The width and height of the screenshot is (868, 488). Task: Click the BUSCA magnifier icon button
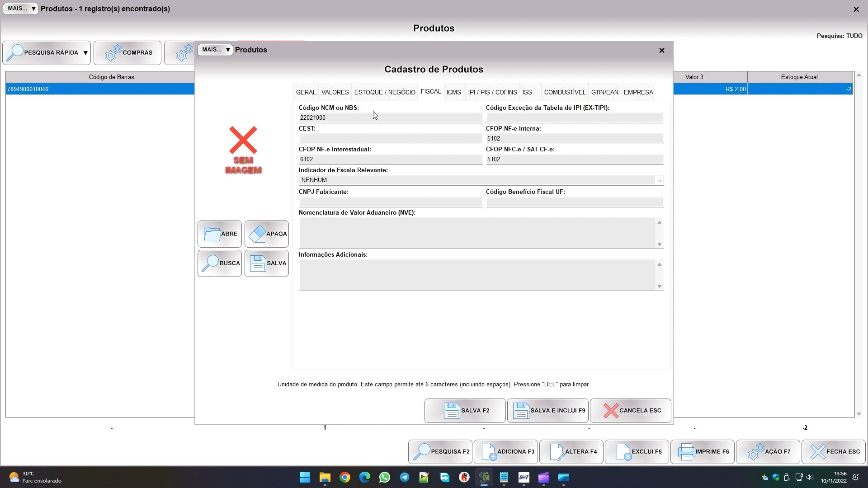[x=220, y=263]
